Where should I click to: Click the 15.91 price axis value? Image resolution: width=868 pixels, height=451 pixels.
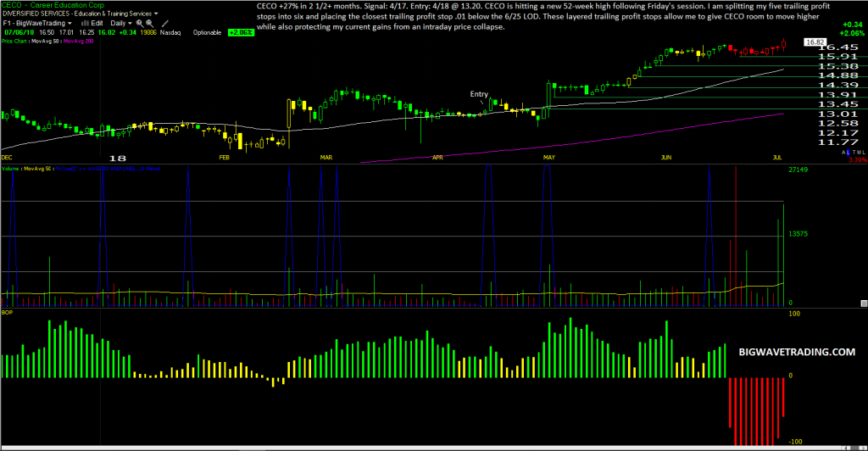pyautogui.click(x=838, y=57)
